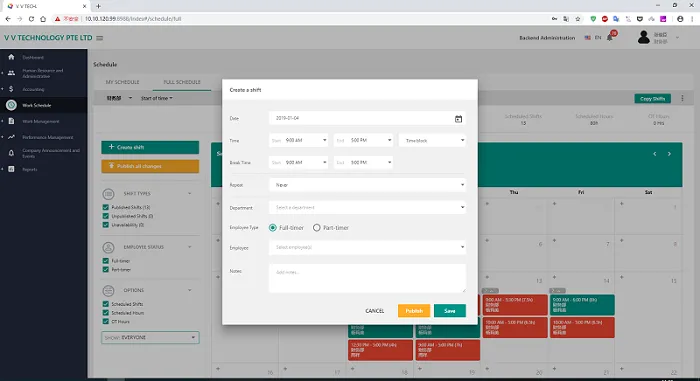Click into the Notes text area

click(367, 278)
